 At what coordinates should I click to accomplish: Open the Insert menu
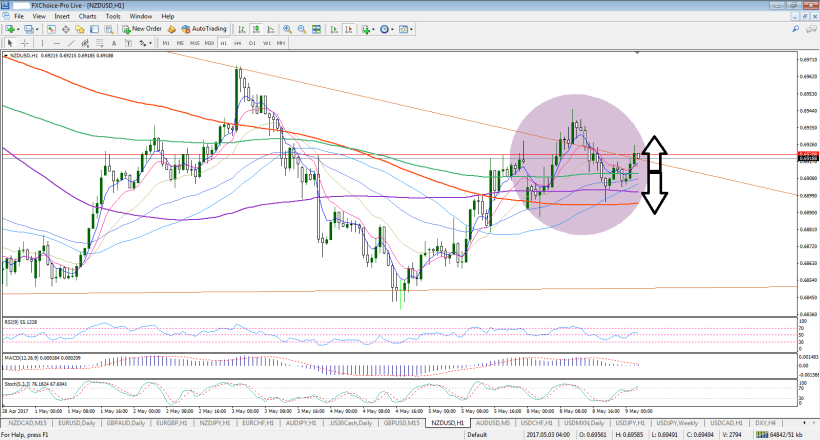point(62,16)
